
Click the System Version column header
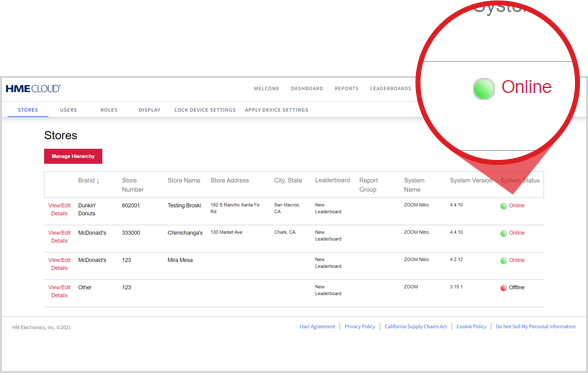pyautogui.click(x=471, y=181)
